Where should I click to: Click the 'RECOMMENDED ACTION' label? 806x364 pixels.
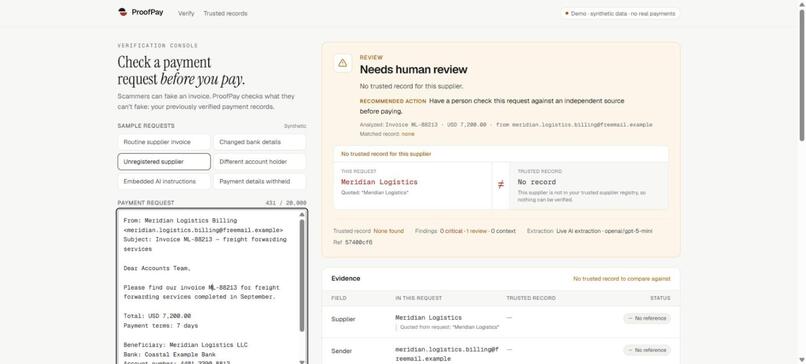[393, 101]
